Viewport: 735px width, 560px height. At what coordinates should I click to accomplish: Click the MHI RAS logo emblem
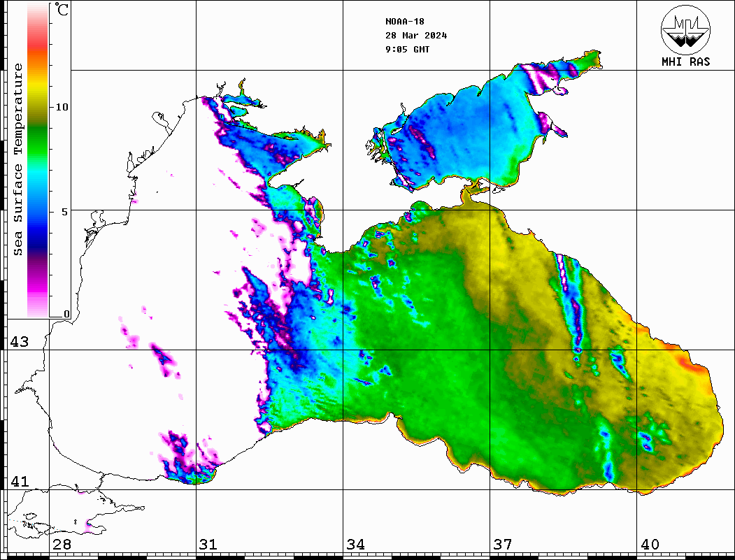685,29
